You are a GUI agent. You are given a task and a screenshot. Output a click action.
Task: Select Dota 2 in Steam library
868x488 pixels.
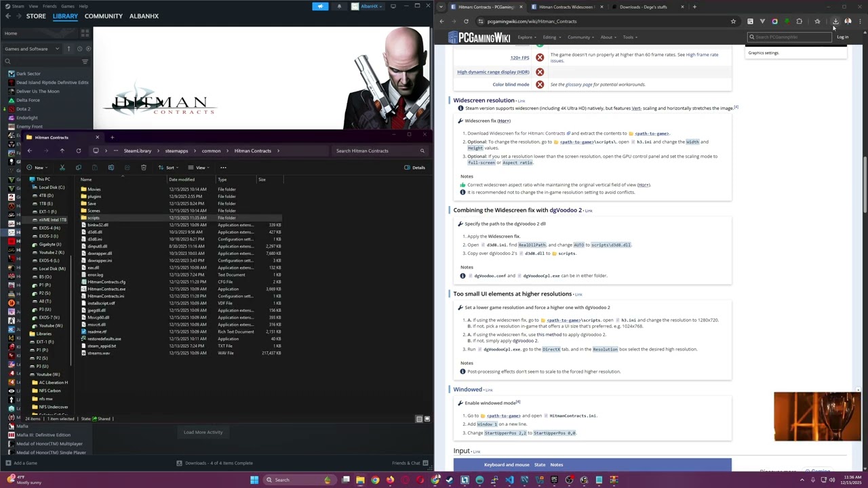[x=23, y=108]
